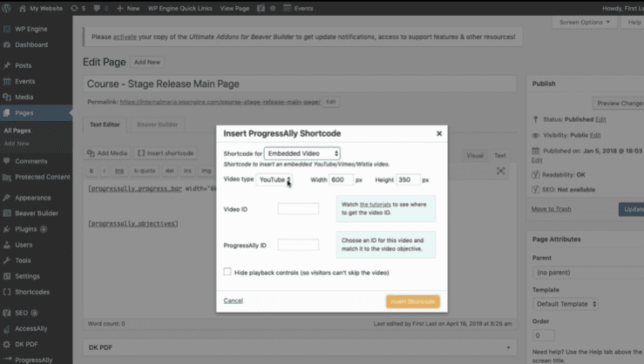Expand Screen Options panel
Viewport: 644px width, 364px height.
(x=585, y=22)
